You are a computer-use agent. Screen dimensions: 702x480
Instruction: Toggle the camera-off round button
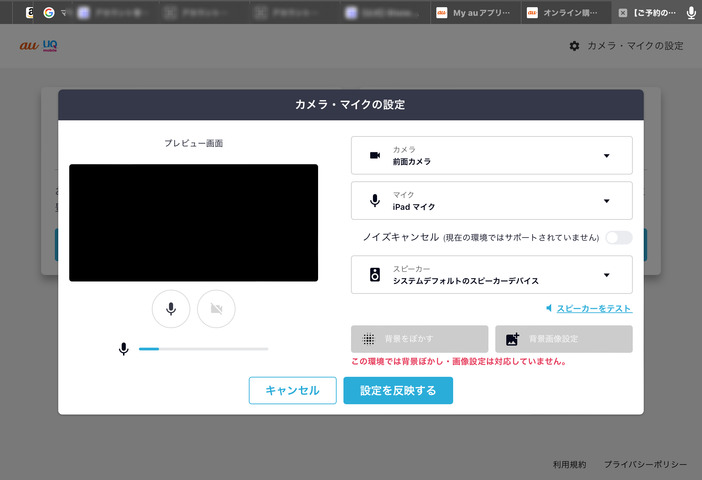coord(216,309)
